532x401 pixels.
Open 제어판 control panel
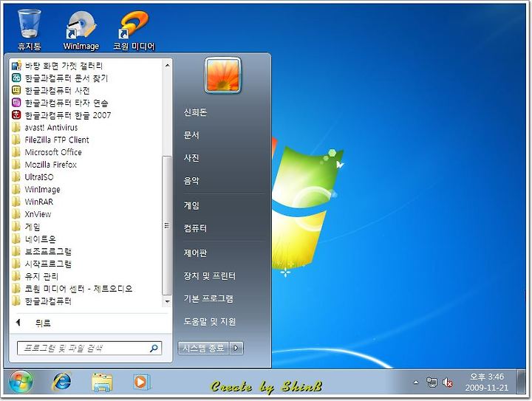pos(195,253)
